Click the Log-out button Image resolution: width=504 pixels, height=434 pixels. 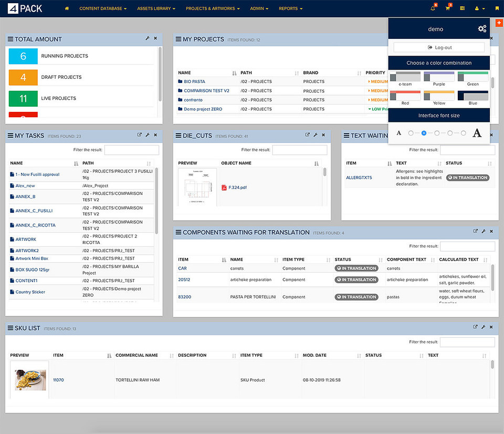coord(439,47)
